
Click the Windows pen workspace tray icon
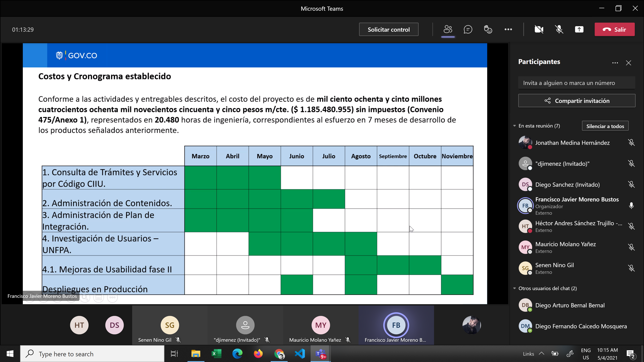570,354
